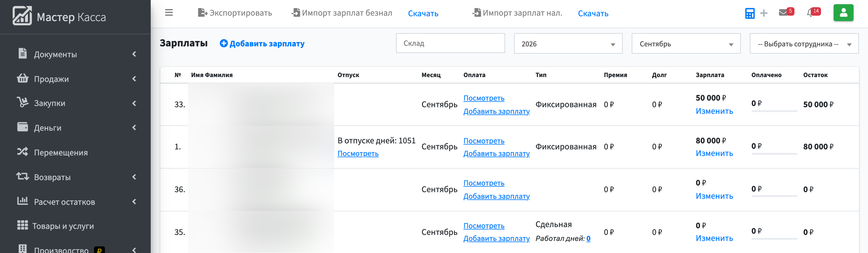The image size is (868, 253).
Task: Click Скачать link after Импорт зарплат нал.
Action: tap(593, 14)
